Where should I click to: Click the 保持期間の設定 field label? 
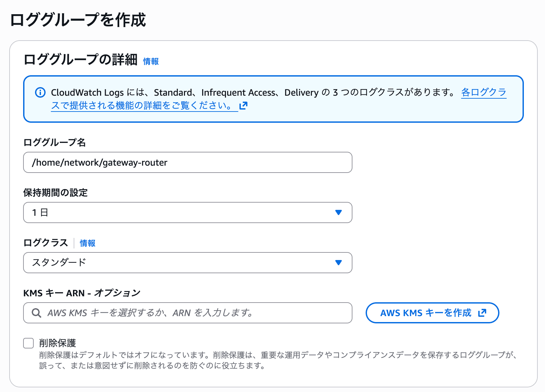(x=55, y=193)
